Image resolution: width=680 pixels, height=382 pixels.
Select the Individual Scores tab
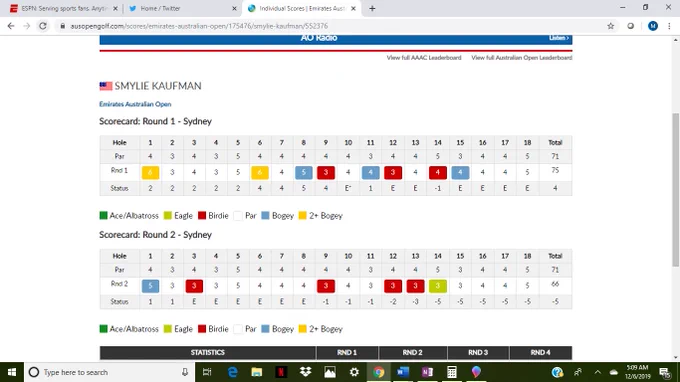(301, 8)
